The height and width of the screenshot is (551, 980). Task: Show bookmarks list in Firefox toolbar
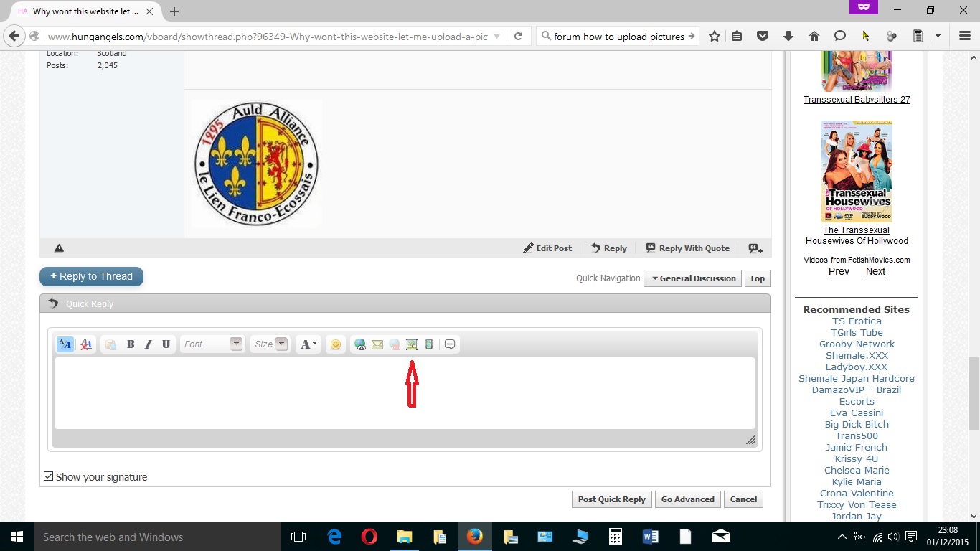pyautogui.click(x=737, y=36)
